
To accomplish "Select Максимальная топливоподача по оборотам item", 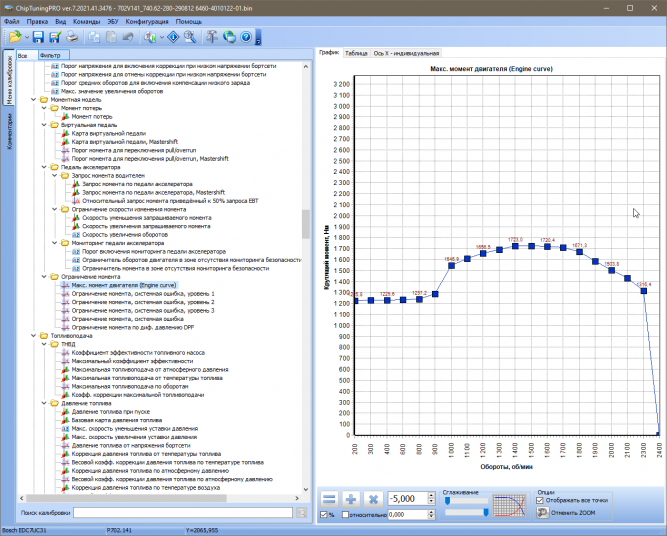I will [x=130, y=386].
